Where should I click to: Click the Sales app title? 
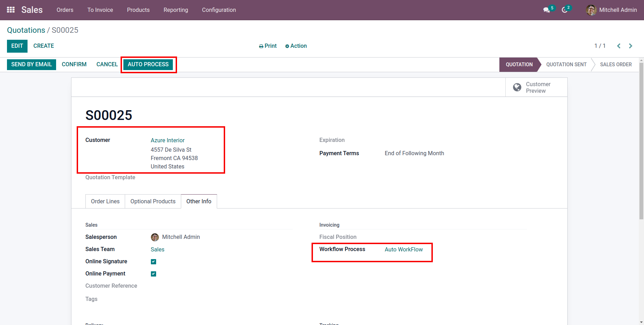(x=32, y=10)
